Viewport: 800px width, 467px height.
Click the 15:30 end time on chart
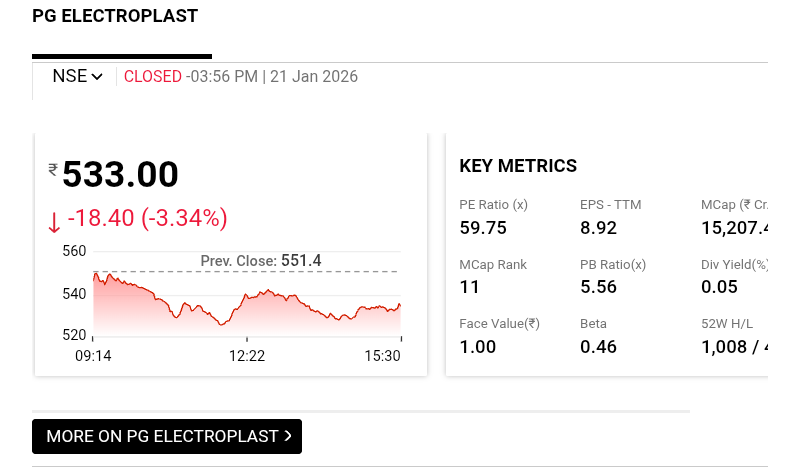pos(383,356)
